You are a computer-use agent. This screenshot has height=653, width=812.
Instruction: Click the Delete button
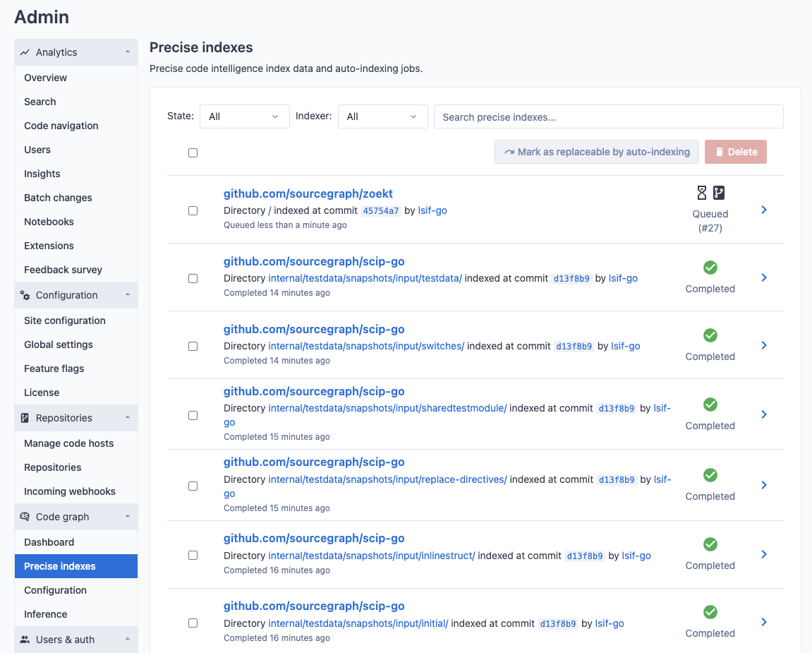tap(736, 152)
